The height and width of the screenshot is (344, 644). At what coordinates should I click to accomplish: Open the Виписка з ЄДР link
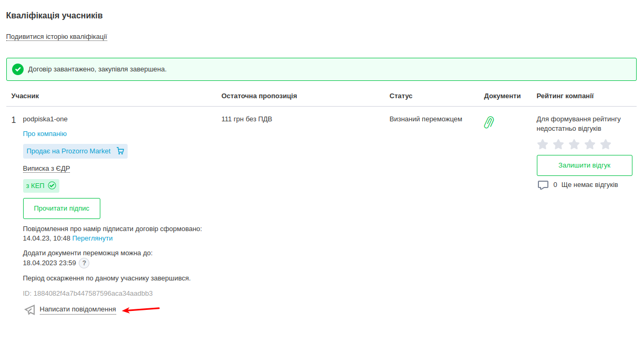pos(46,169)
